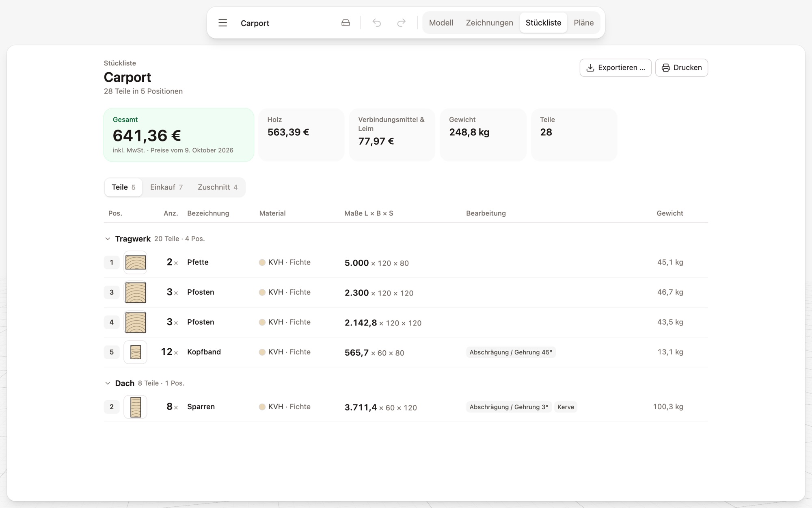Collapse the Dach group
This screenshot has width=812, height=508.
click(x=108, y=383)
